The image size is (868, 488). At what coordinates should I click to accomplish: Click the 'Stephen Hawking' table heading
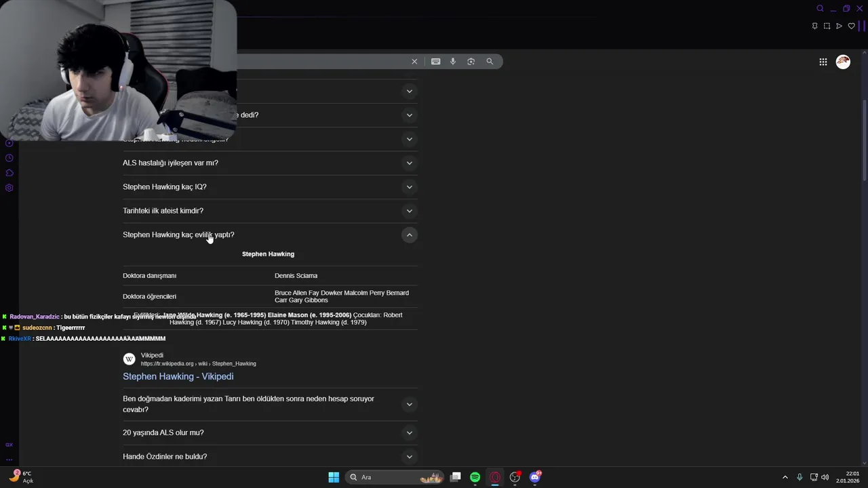coord(268,254)
